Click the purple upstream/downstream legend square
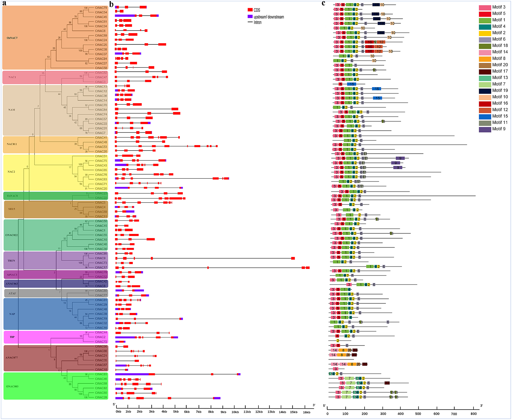 [x=250, y=16]
